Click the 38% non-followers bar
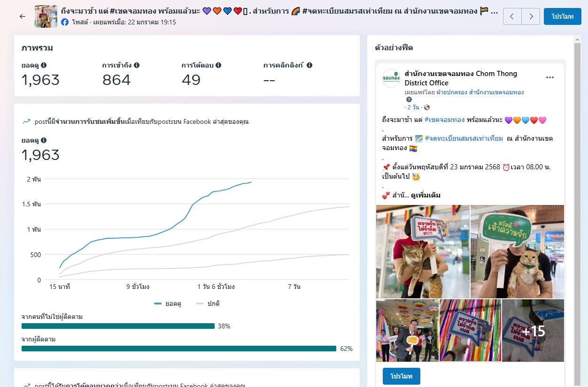Screen dimensions: 588x387 pyautogui.click(x=118, y=326)
